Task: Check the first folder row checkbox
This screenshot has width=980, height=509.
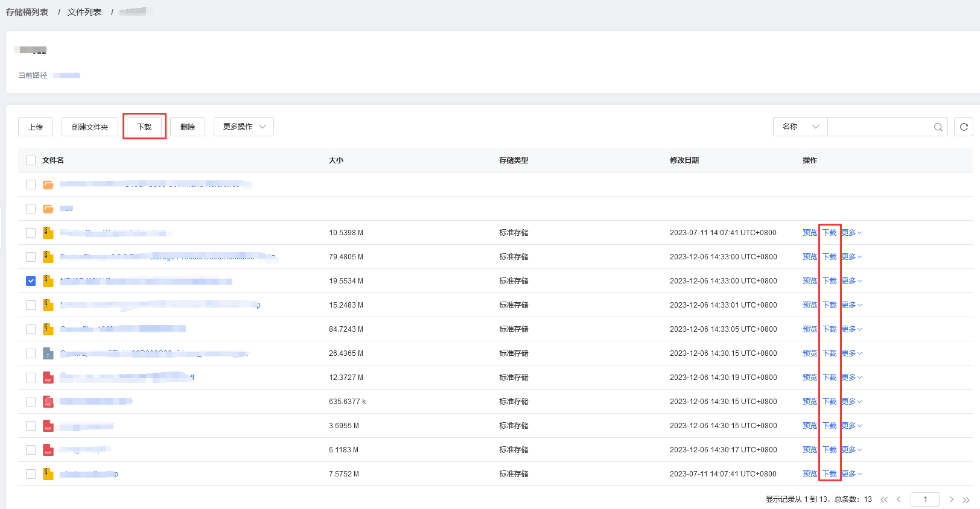Action: pos(31,185)
